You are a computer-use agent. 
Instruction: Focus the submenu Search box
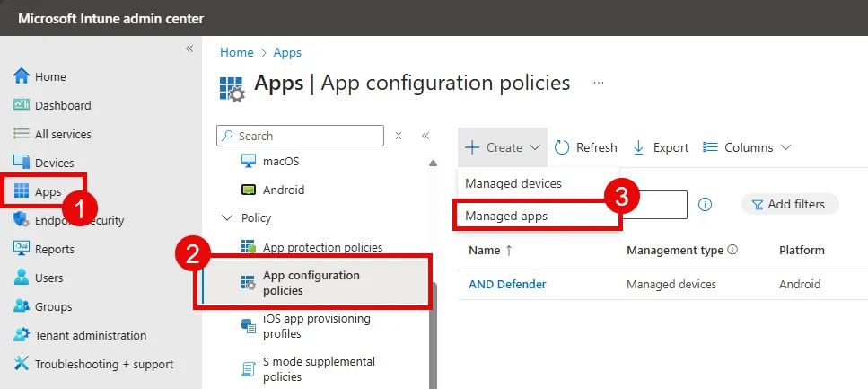click(x=300, y=136)
